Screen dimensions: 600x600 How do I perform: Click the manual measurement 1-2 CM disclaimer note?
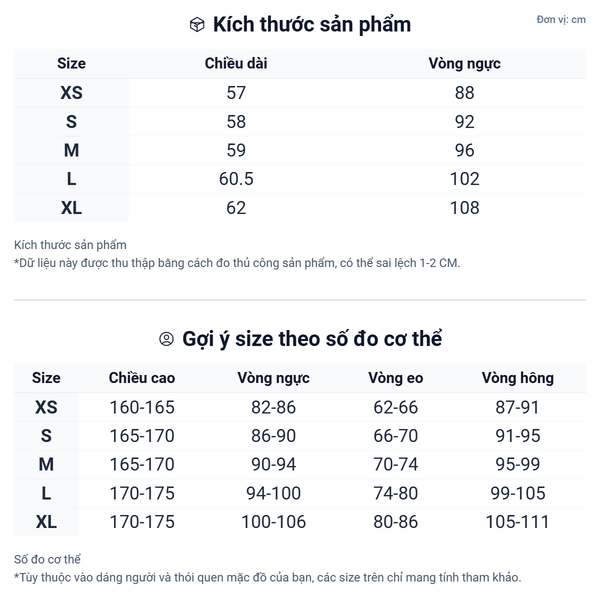click(x=237, y=263)
